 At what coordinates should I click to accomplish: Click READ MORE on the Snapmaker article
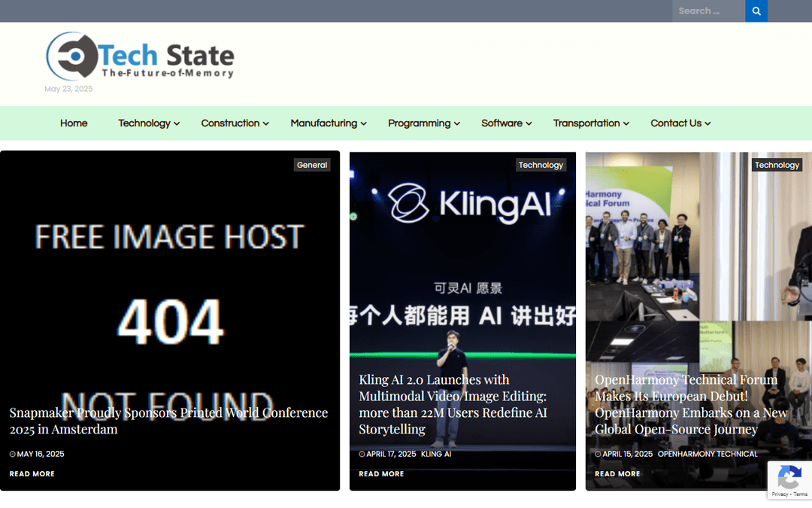click(x=32, y=474)
